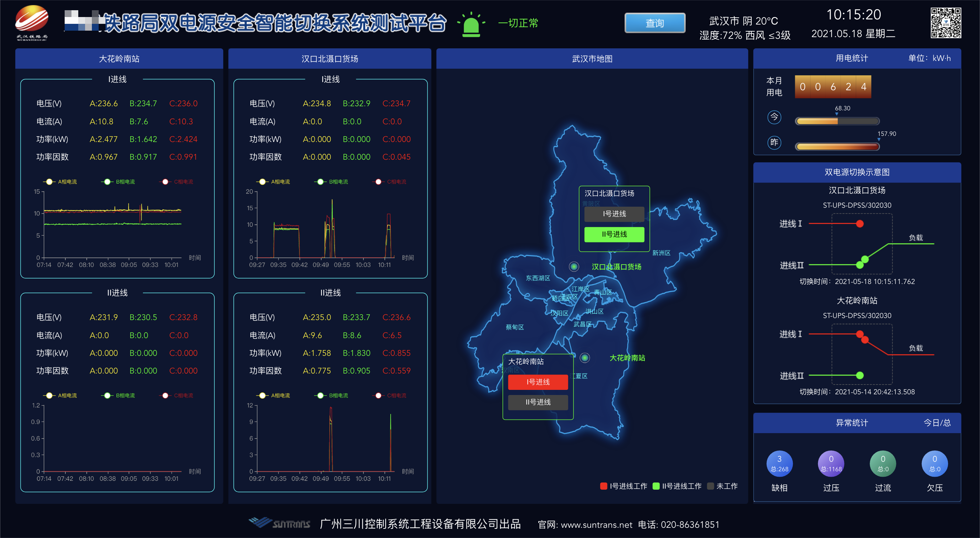Click yesterday's usage progress bar 157.90
The image size is (980, 538).
click(x=837, y=147)
